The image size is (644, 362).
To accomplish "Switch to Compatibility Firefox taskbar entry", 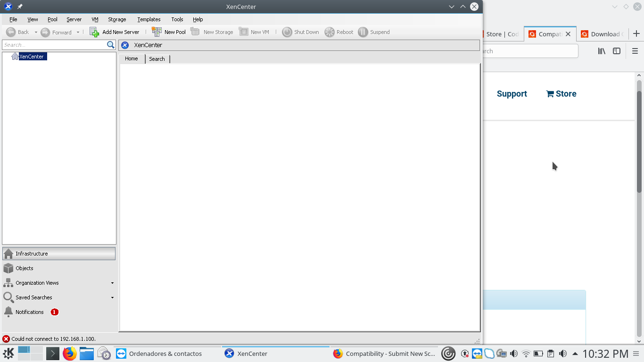I will [x=384, y=354].
